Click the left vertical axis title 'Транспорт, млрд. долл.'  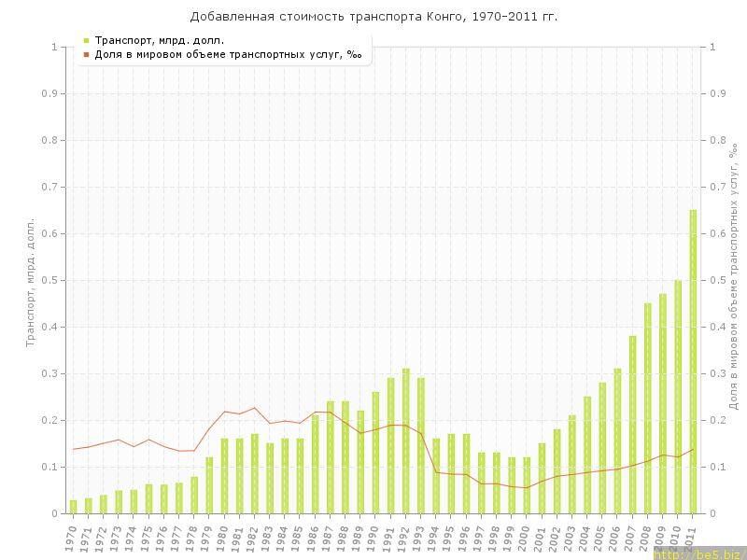[x=30, y=281]
